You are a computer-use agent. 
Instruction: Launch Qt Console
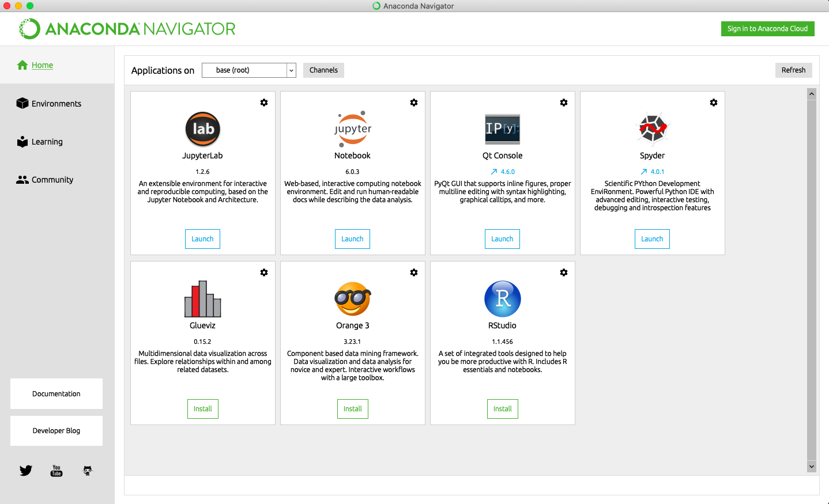[502, 239]
